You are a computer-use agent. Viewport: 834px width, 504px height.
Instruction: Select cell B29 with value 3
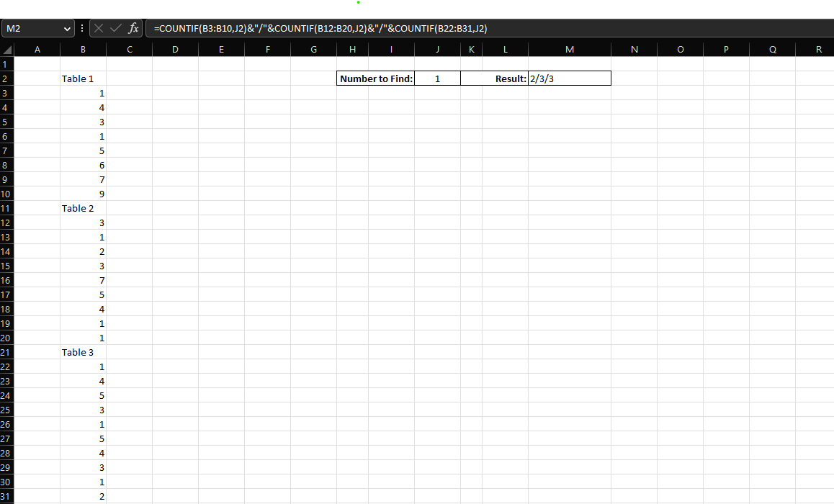click(x=83, y=468)
